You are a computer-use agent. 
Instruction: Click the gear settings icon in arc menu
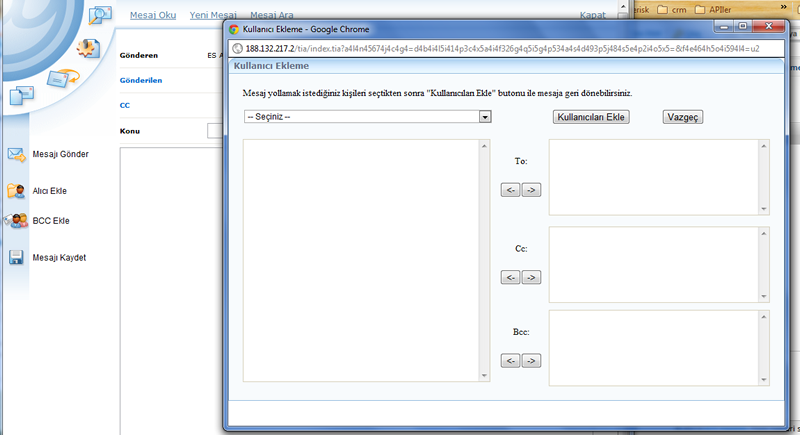(89, 47)
